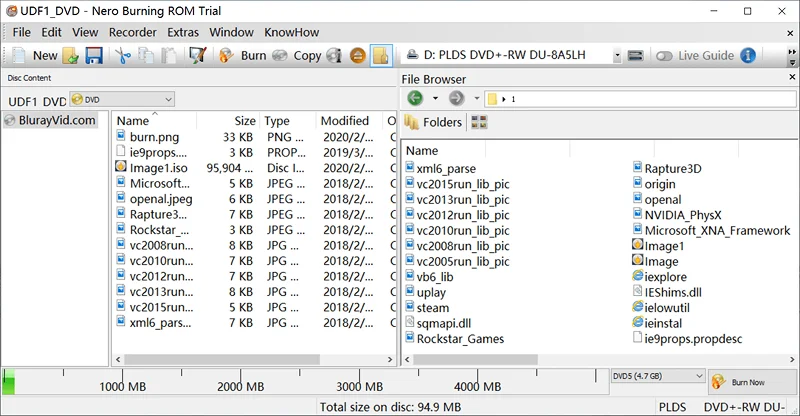Screen dimensions: 800x416
Task: Click the File Browser Back arrow
Action: 415,97
